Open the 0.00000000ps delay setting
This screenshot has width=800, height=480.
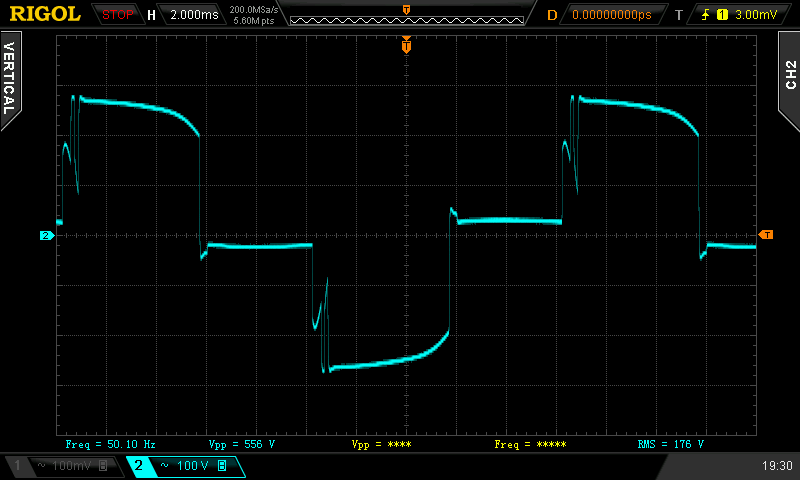[x=611, y=15]
